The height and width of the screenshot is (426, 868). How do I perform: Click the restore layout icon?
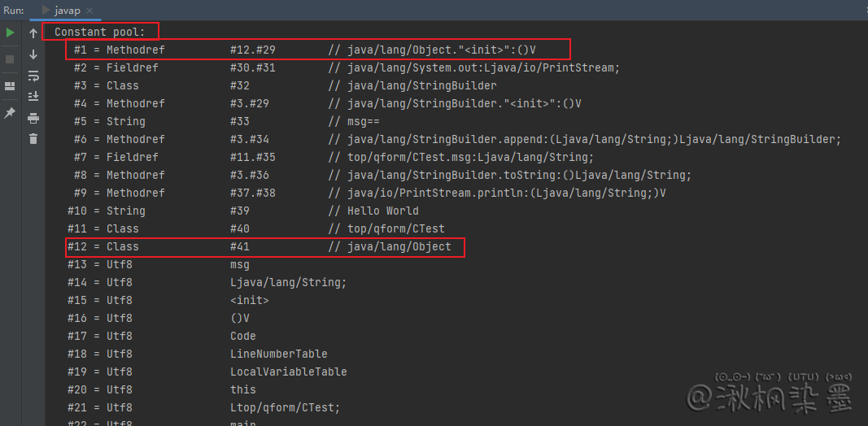pyautogui.click(x=11, y=86)
